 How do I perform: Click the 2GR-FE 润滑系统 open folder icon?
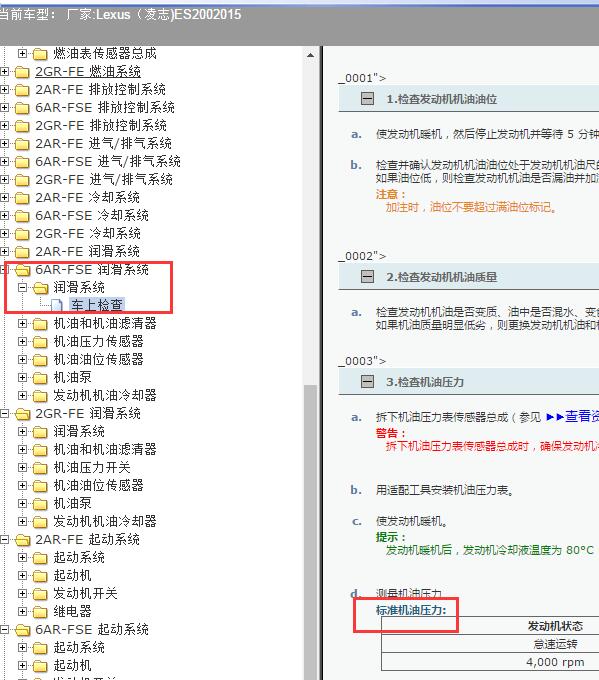22,415
